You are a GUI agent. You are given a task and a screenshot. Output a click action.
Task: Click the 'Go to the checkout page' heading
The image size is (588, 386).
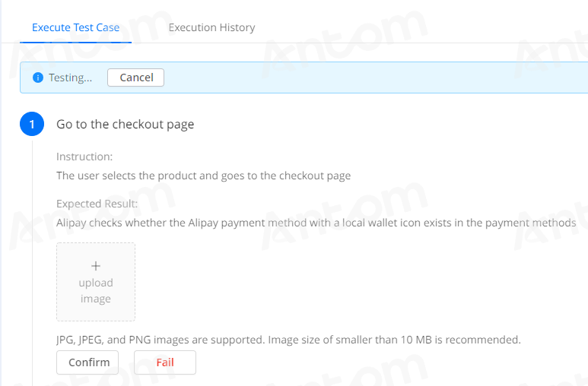pyautogui.click(x=126, y=125)
